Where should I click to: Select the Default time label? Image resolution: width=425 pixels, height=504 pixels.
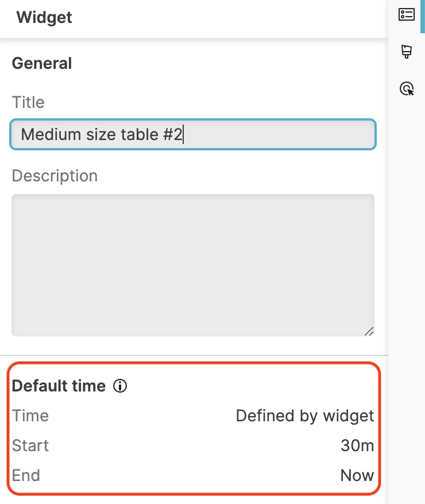59,386
